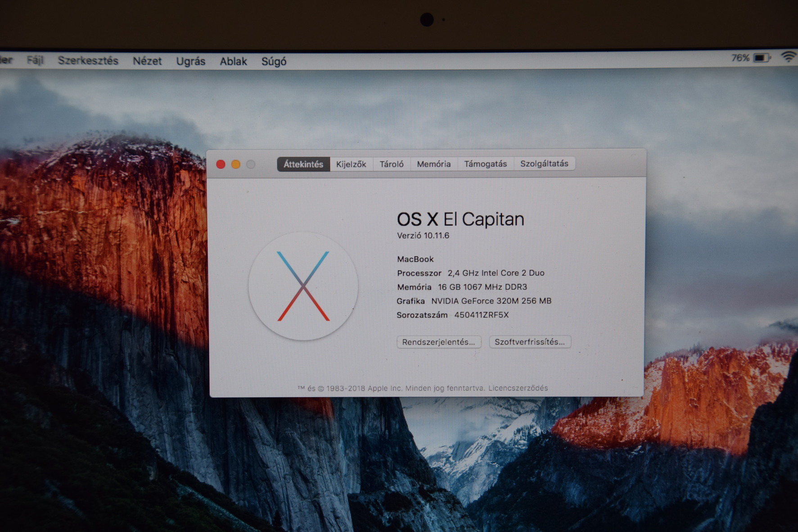Click the Memória label in the overview
798x532 pixels.
[x=414, y=287]
